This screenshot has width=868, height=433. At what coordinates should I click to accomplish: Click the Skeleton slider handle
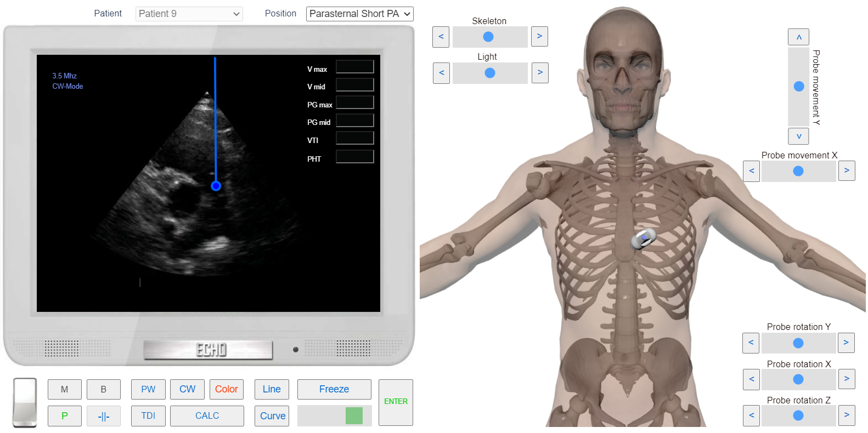click(x=488, y=37)
